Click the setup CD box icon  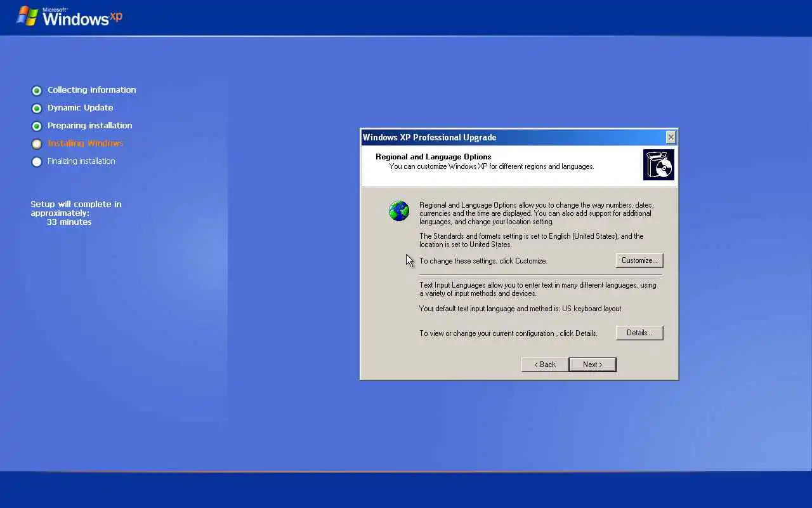[x=658, y=165]
